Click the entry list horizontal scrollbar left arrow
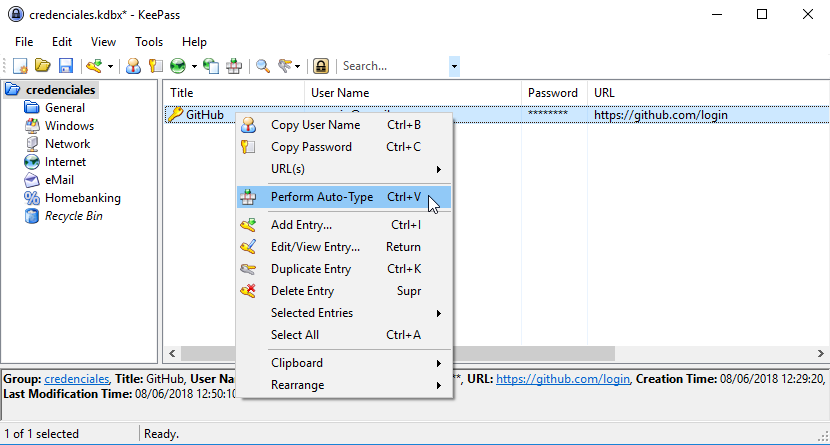The image size is (830, 445). click(172, 353)
